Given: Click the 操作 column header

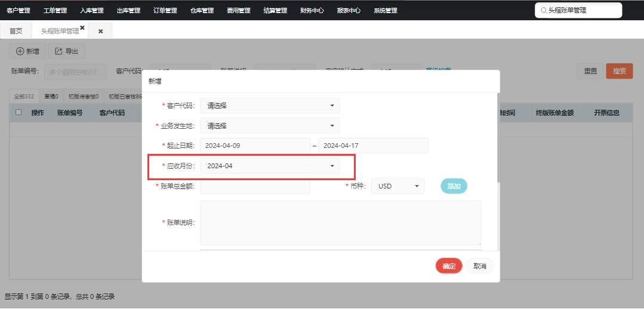Looking at the screenshot, I should 38,113.
